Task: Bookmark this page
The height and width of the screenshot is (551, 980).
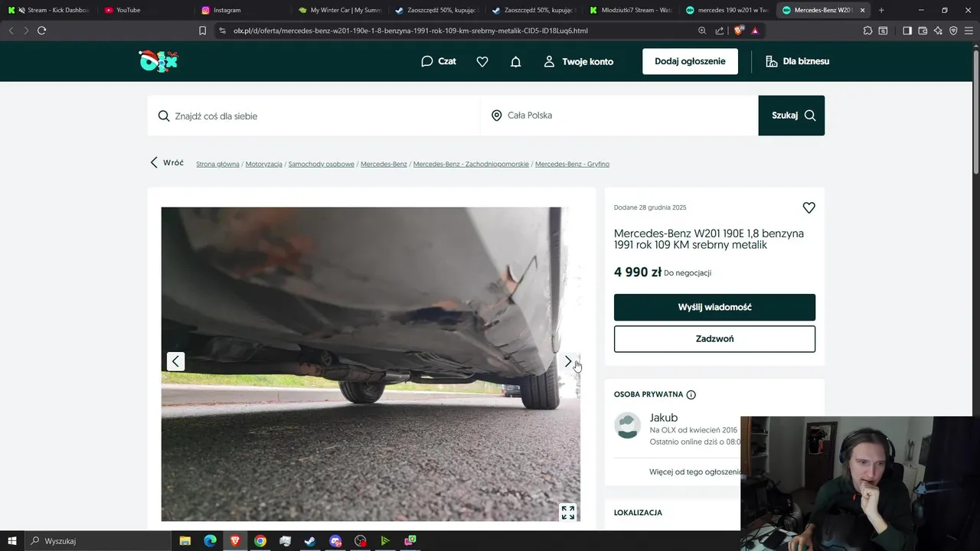Action: tap(202, 31)
